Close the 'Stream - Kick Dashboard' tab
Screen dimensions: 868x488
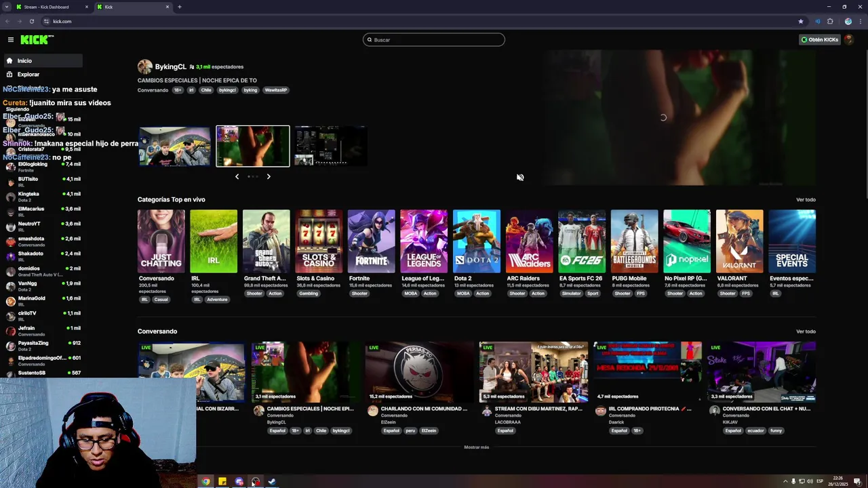(x=87, y=7)
